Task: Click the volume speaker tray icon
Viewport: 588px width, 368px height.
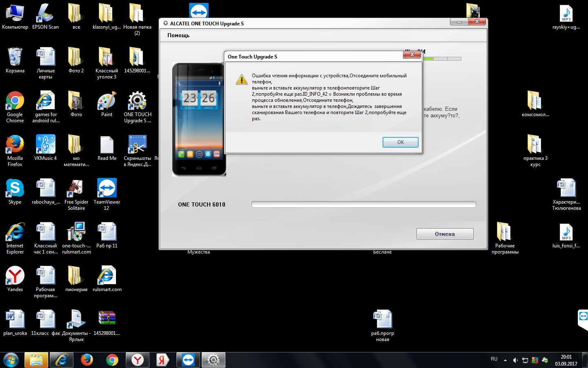Action: pos(515,360)
